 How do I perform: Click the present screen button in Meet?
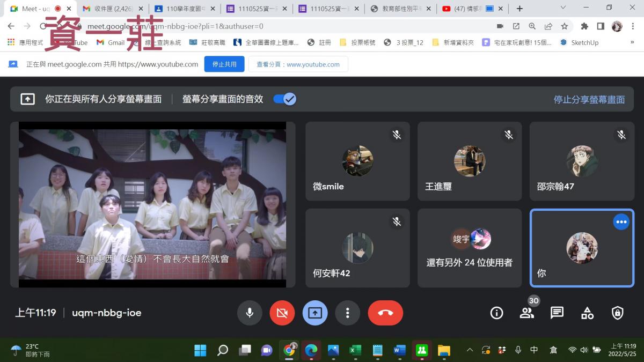(x=315, y=313)
